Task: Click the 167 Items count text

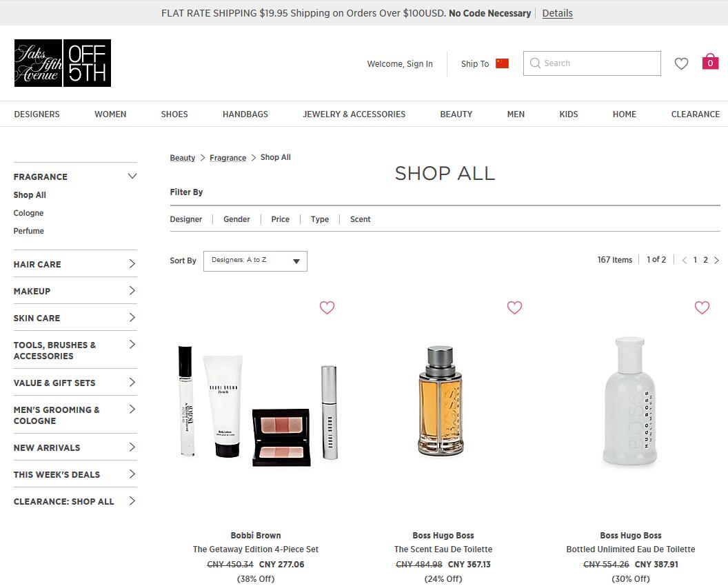Action: click(x=615, y=260)
